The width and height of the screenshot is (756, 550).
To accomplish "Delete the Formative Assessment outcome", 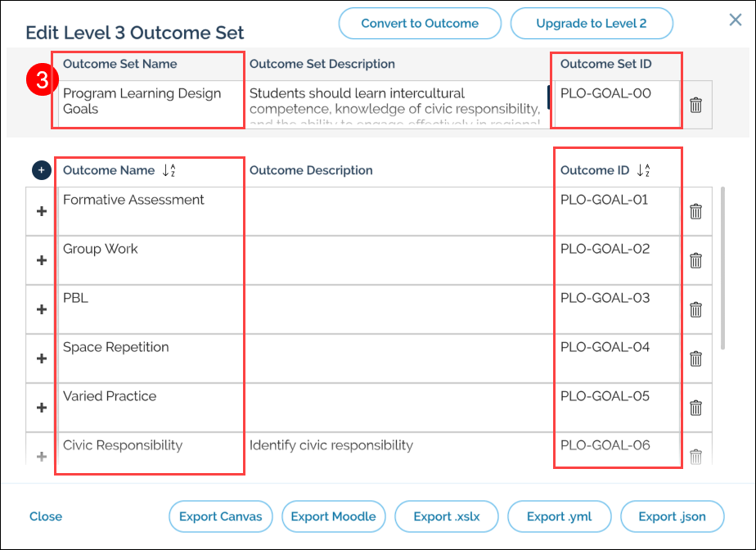I will pos(695,211).
